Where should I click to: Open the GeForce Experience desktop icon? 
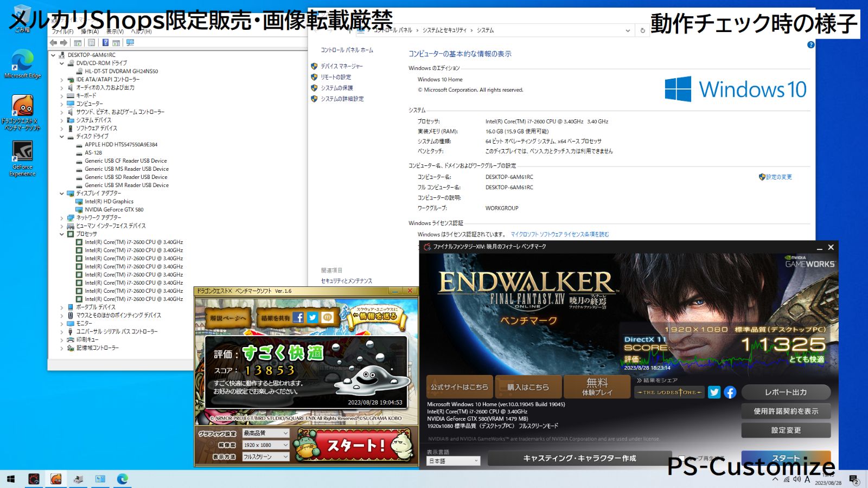[x=22, y=158]
